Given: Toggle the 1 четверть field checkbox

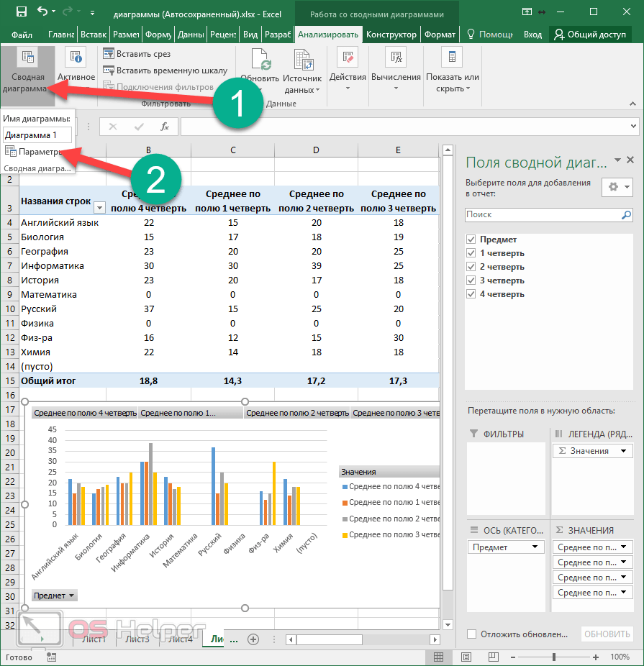Looking at the screenshot, I should (x=471, y=253).
